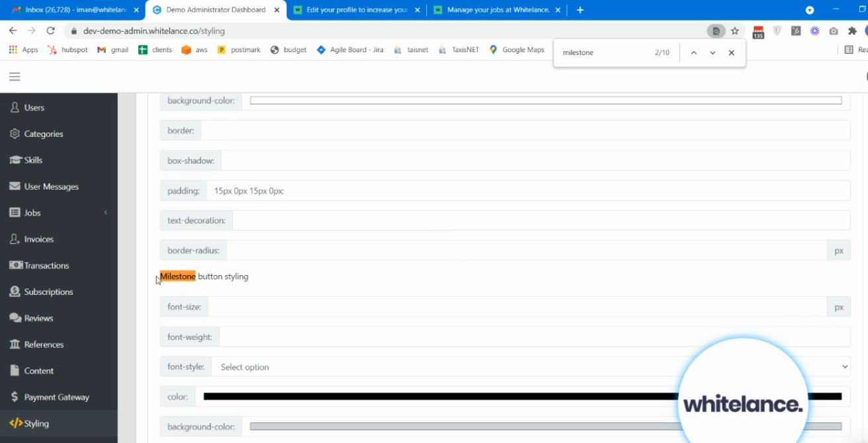Open the purple starburst extension icon

(x=815, y=31)
